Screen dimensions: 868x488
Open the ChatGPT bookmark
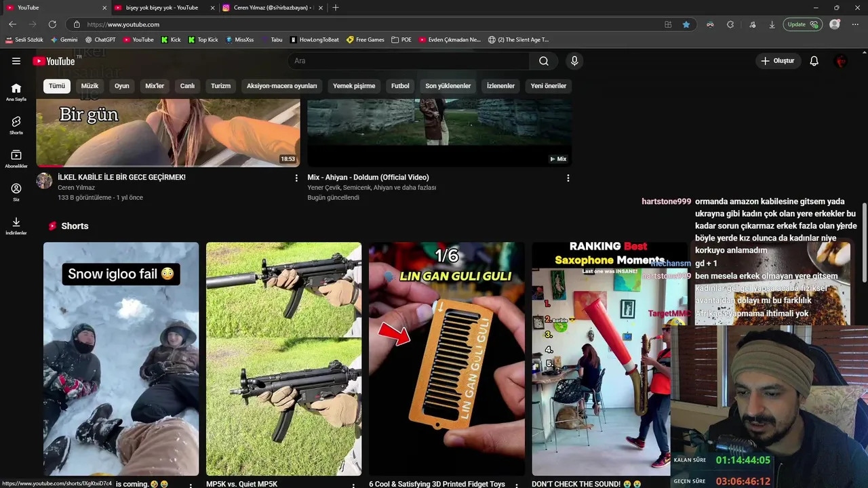coord(100,40)
